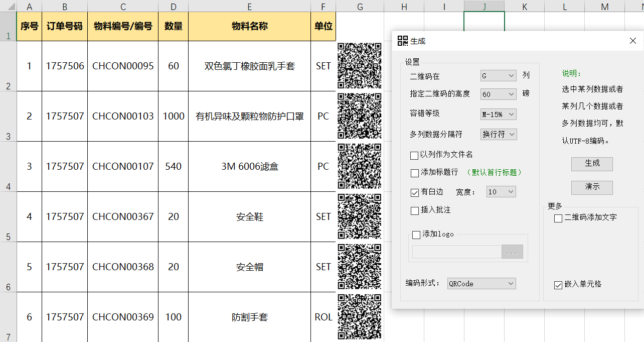Screen dimensions: 644x342
Task: Select column C header
Action: 123,7
